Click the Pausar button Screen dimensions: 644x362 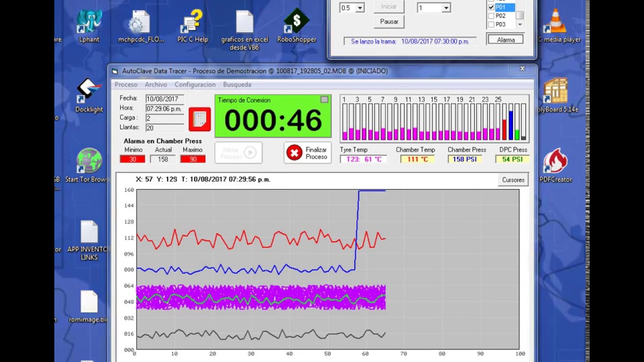pos(389,22)
